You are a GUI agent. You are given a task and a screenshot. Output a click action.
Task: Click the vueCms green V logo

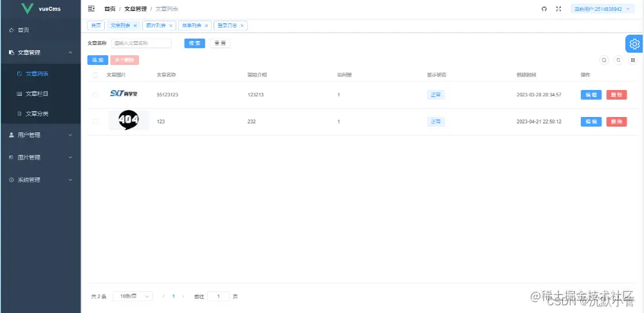pos(27,8)
